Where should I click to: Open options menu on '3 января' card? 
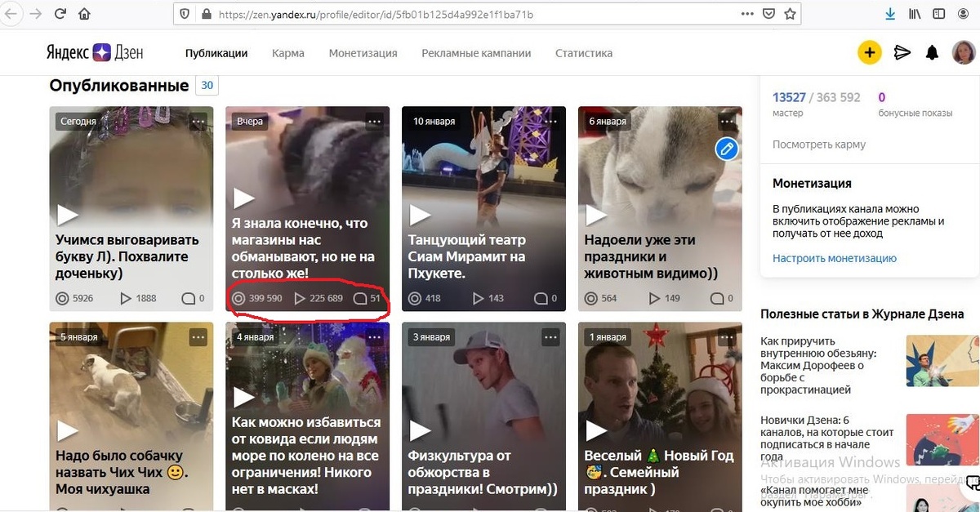pyautogui.click(x=550, y=336)
